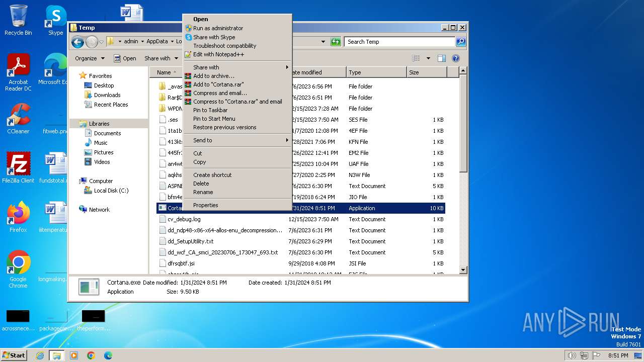This screenshot has width=644, height=362.
Task: Open Documents library
Action: [107, 133]
